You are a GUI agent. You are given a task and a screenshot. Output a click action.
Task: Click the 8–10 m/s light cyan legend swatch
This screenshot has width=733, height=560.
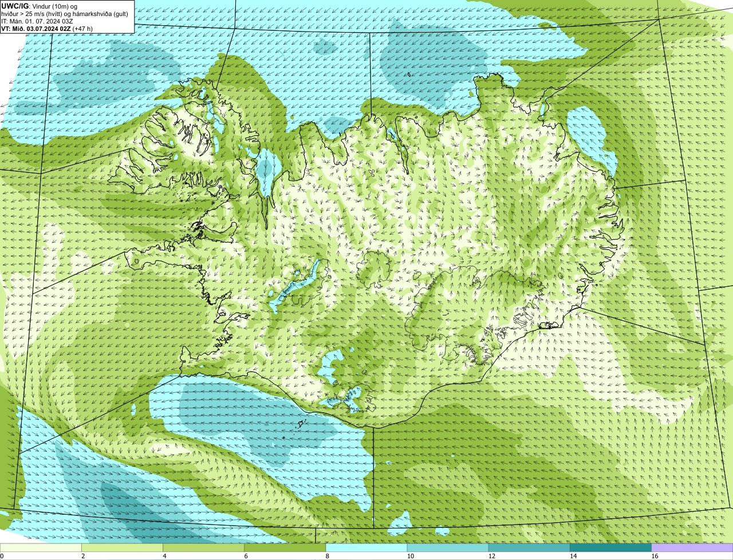click(x=366, y=547)
